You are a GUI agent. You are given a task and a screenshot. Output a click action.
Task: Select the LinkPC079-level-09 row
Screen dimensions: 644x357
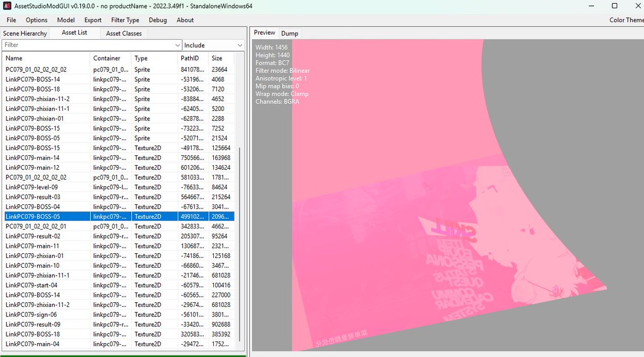pos(119,187)
